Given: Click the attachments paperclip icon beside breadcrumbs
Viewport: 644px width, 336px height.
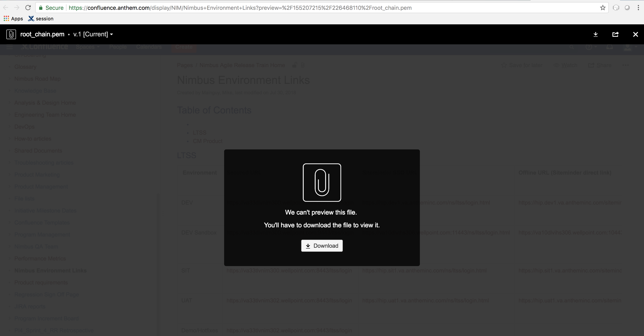Looking at the screenshot, I should [x=302, y=65].
